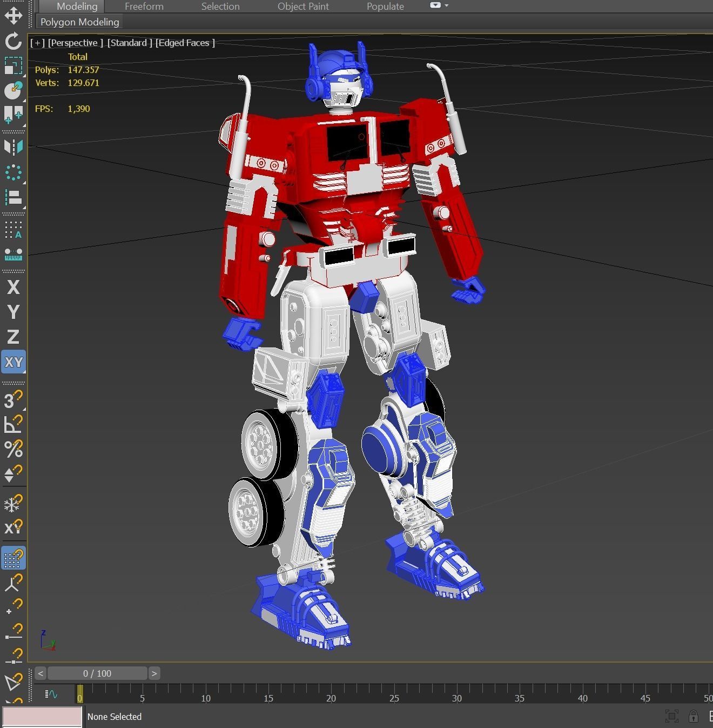713x728 pixels.
Task: Open the Mirror tool
Action: point(13,147)
